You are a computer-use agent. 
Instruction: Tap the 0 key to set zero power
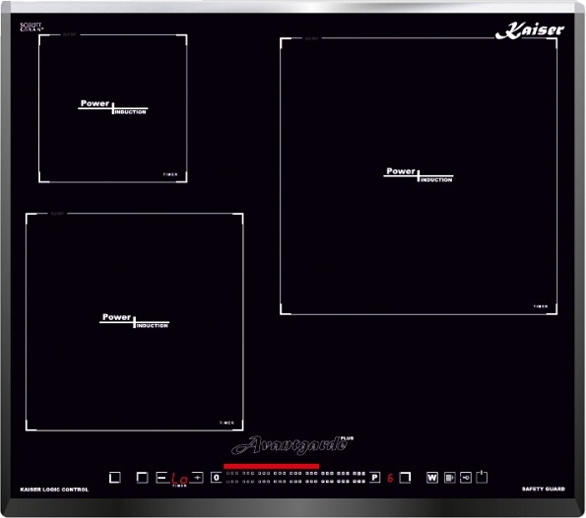(x=216, y=478)
